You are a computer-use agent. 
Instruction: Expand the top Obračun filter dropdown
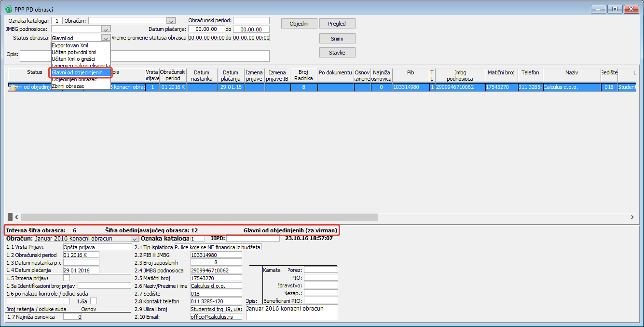coord(170,21)
